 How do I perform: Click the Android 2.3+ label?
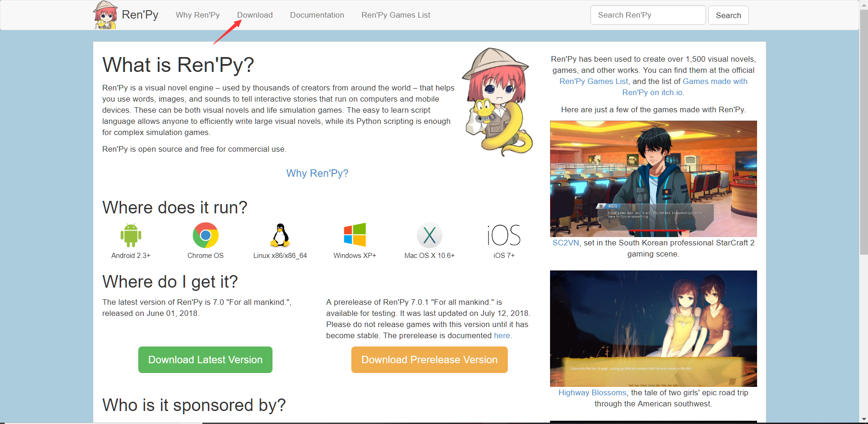tap(131, 256)
